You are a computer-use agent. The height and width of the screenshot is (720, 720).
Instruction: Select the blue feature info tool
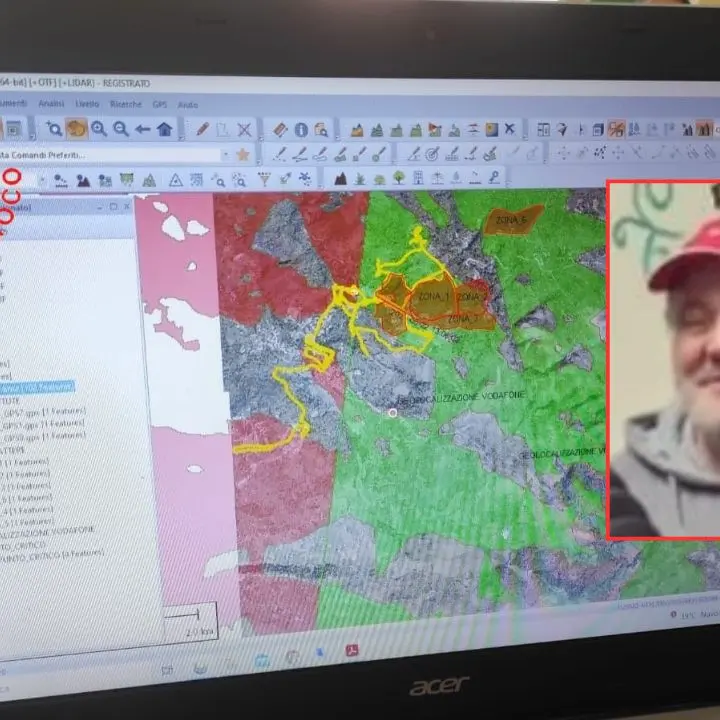click(301, 130)
